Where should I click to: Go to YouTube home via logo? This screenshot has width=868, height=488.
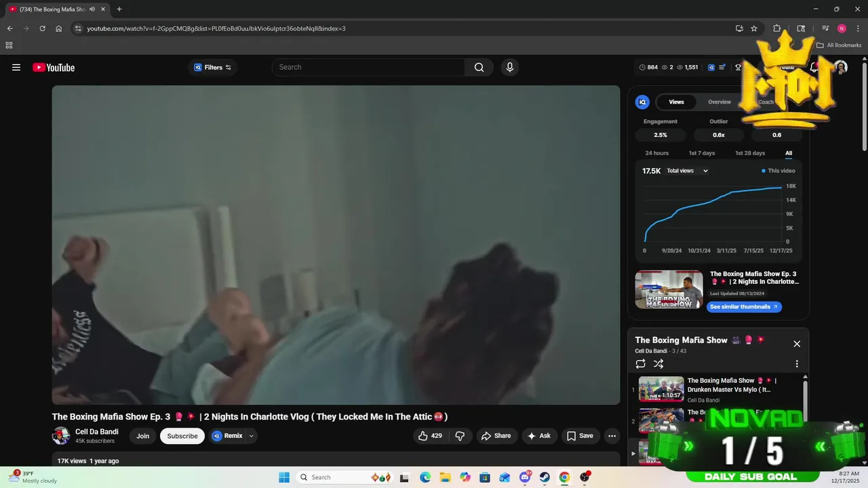54,67
